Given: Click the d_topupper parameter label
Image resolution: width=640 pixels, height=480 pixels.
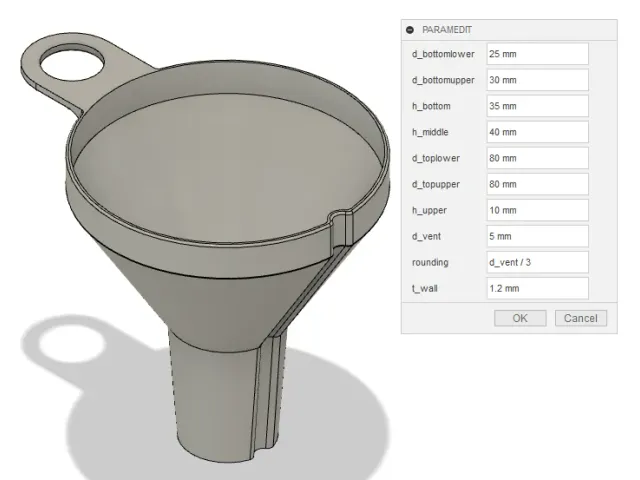Looking at the screenshot, I should tap(436, 184).
